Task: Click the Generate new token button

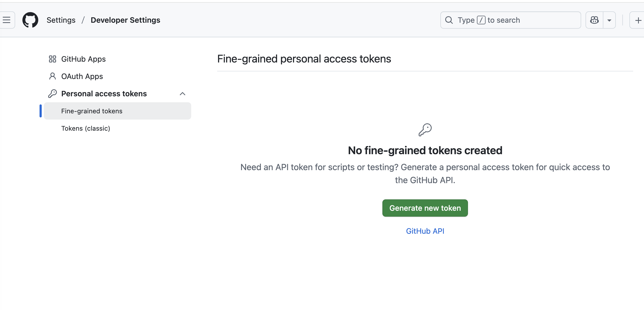Action: point(425,208)
